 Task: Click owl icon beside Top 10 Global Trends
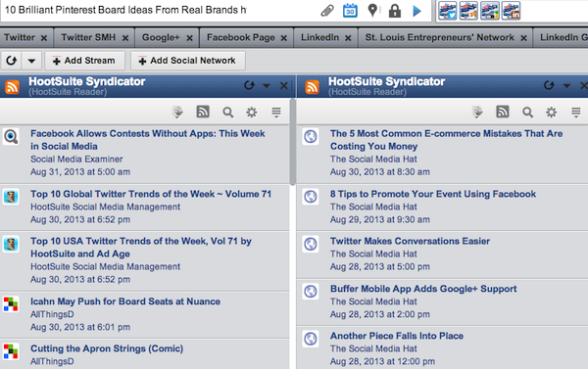coord(11,197)
